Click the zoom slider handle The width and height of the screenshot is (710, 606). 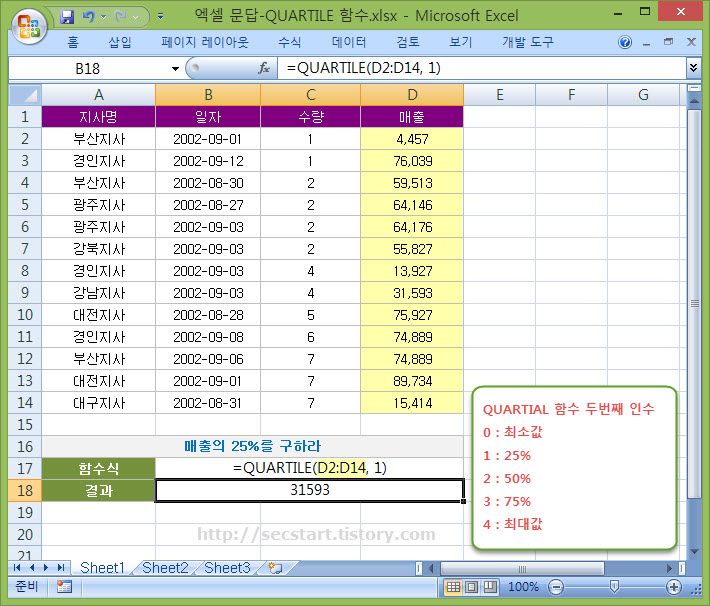click(x=614, y=587)
